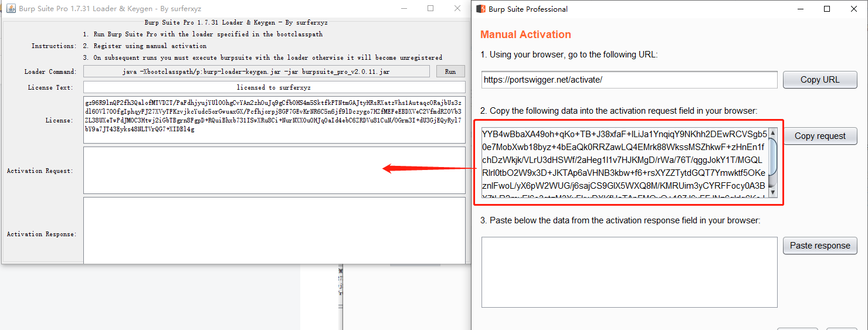Click the 'Manual Activation' heading
The width and height of the screenshot is (868, 330).
pyautogui.click(x=525, y=35)
